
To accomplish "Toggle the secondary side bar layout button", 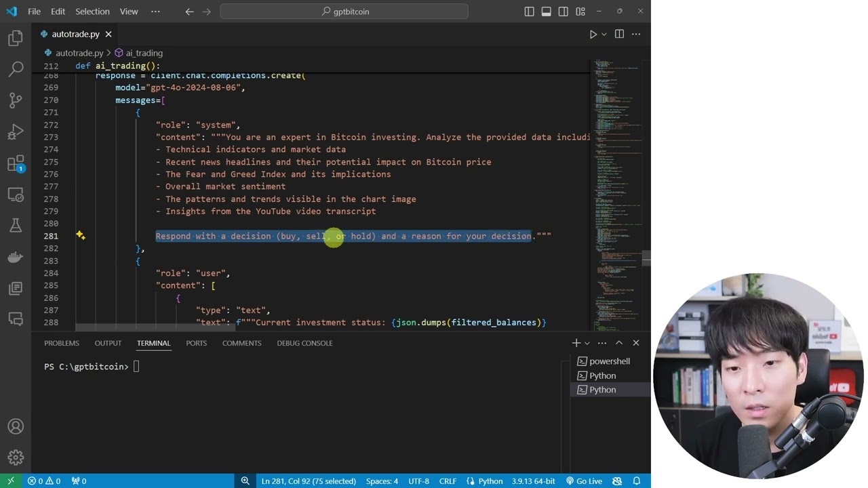I will coord(564,12).
